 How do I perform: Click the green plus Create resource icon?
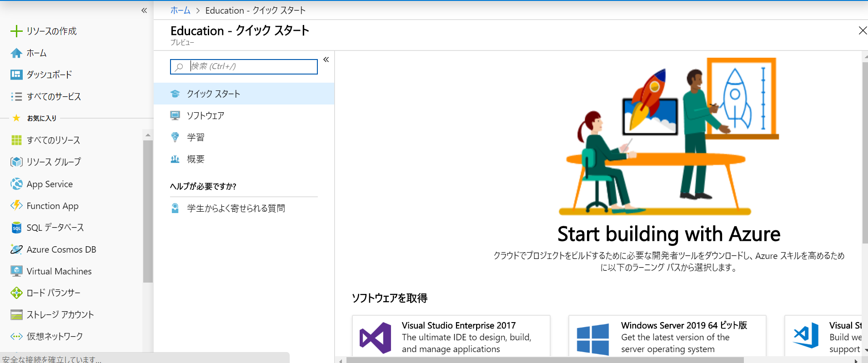pyautogui.click(x=16, y=31)
